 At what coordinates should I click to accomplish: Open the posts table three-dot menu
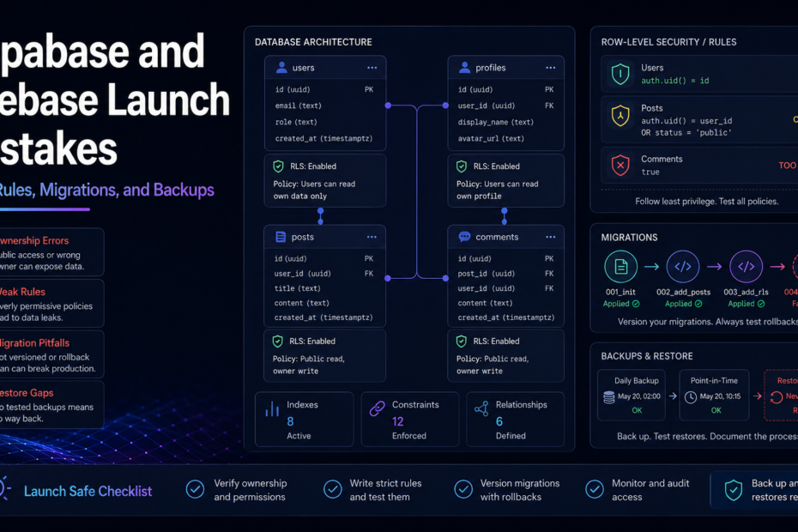pyautogui.click(x=372, y=237)
